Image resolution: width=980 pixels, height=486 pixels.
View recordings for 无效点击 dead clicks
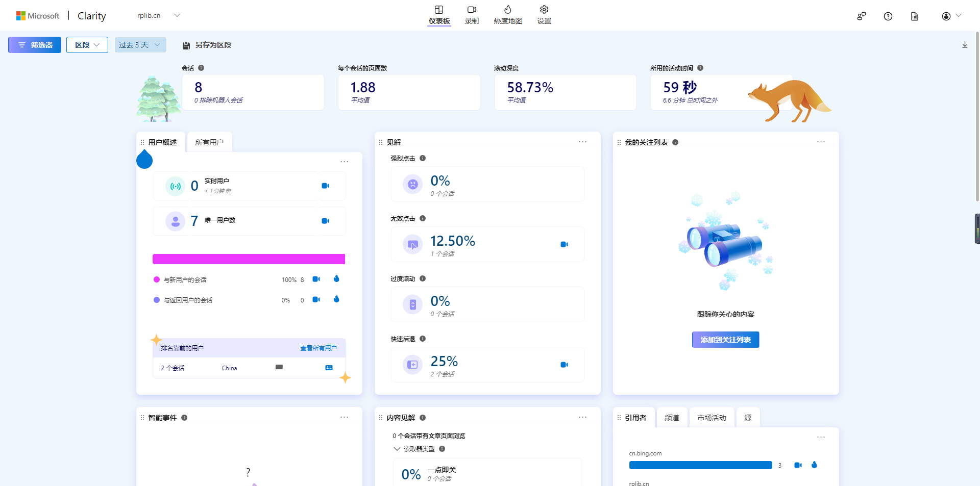(564, 244)
